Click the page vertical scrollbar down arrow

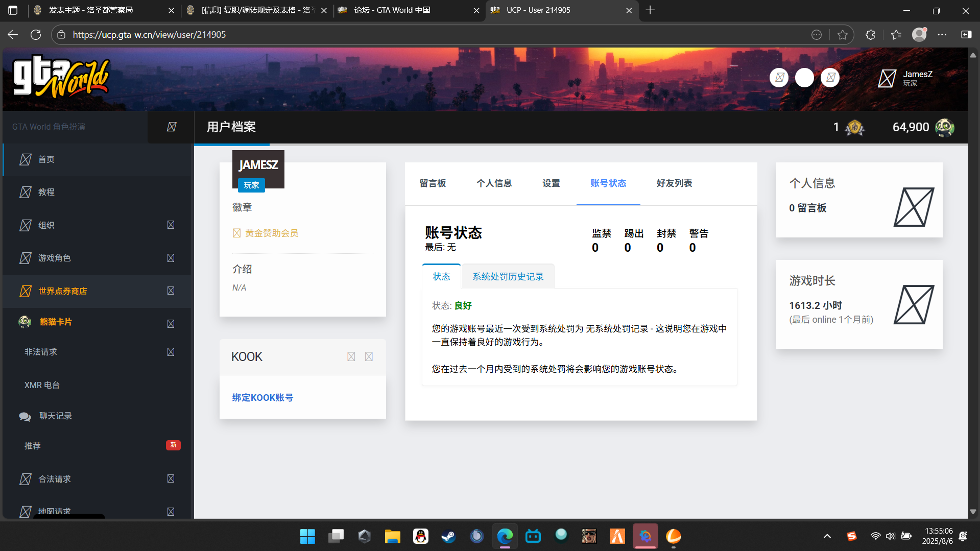pos(973,511)
